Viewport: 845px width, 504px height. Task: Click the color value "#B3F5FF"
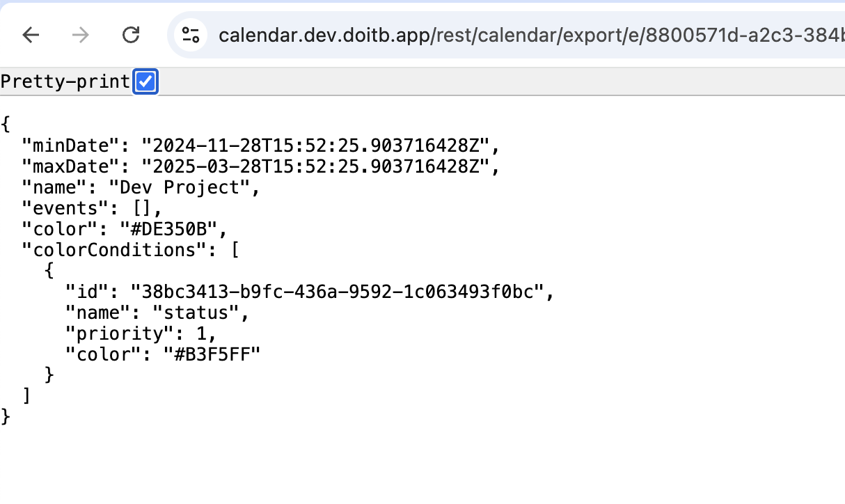coord(212,355)
